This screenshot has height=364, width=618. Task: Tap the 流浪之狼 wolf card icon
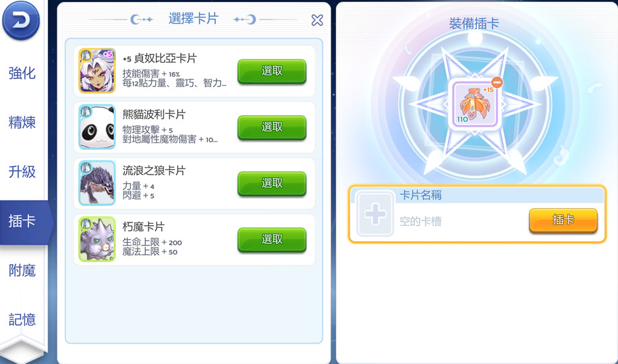[97, 183]
